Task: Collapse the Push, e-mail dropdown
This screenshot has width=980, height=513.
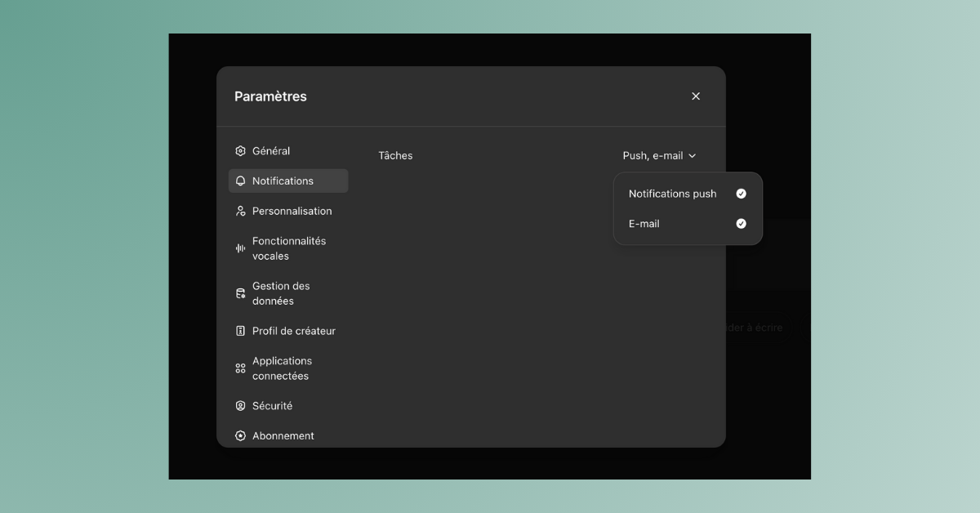Action: [660, 155]
